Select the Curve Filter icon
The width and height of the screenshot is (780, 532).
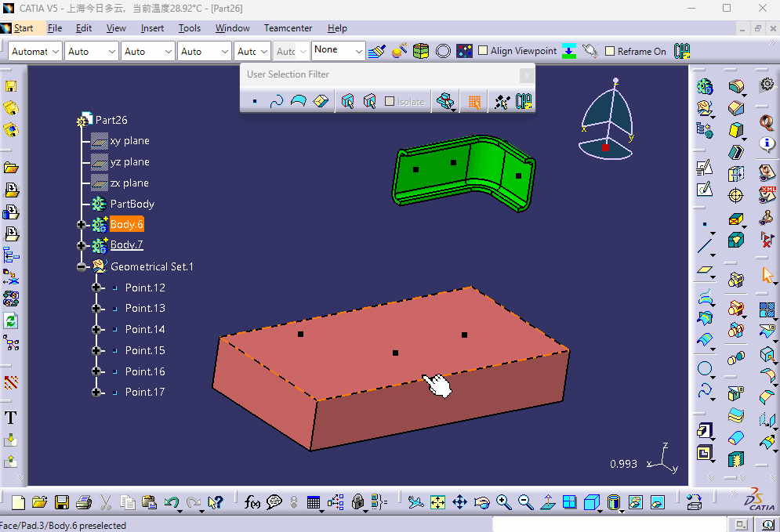click(277, 101)
